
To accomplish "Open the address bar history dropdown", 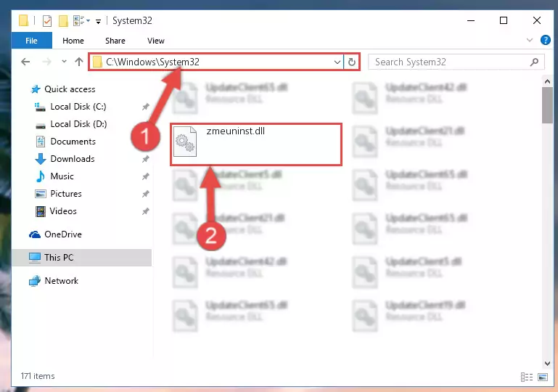I will coord(337,62).
